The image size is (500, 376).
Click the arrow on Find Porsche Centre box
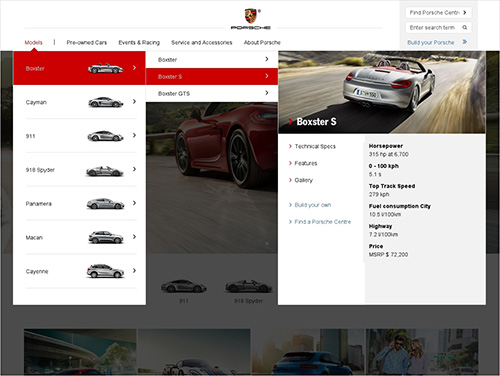pos(465,12)
